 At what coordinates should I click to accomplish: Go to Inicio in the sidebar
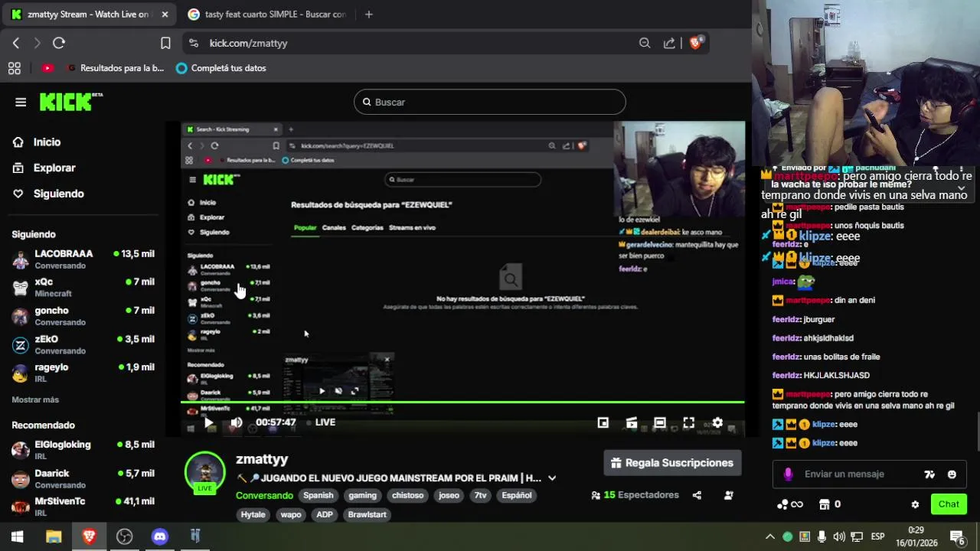[x=47, y=142]
